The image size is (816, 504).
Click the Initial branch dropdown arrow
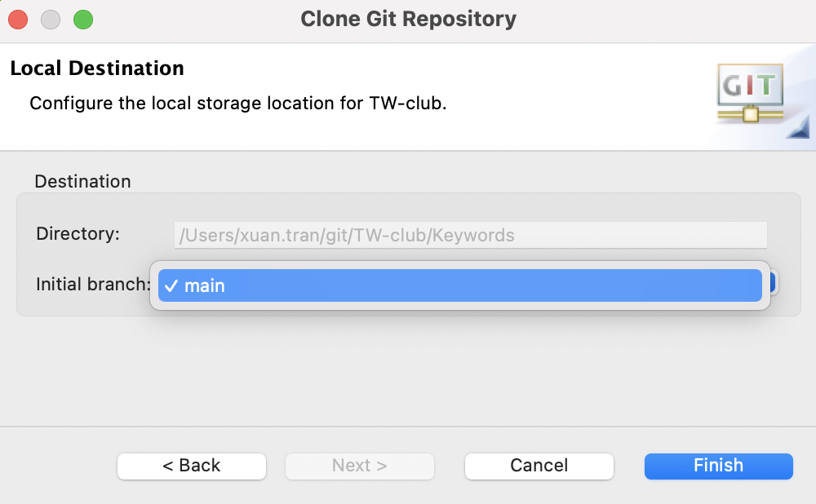773,284
